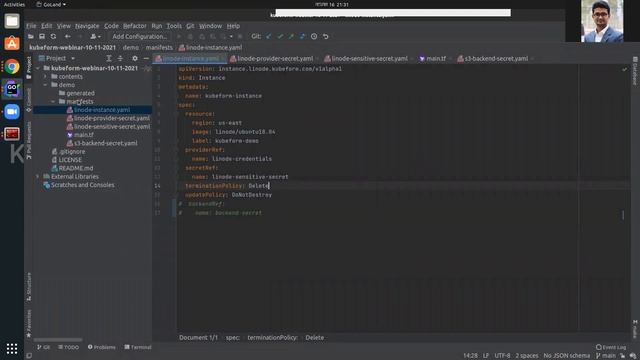This screenshot has width=640, height=360.
Task: Click UTF-8 encoding in status bar
Action: pos(502,356)
